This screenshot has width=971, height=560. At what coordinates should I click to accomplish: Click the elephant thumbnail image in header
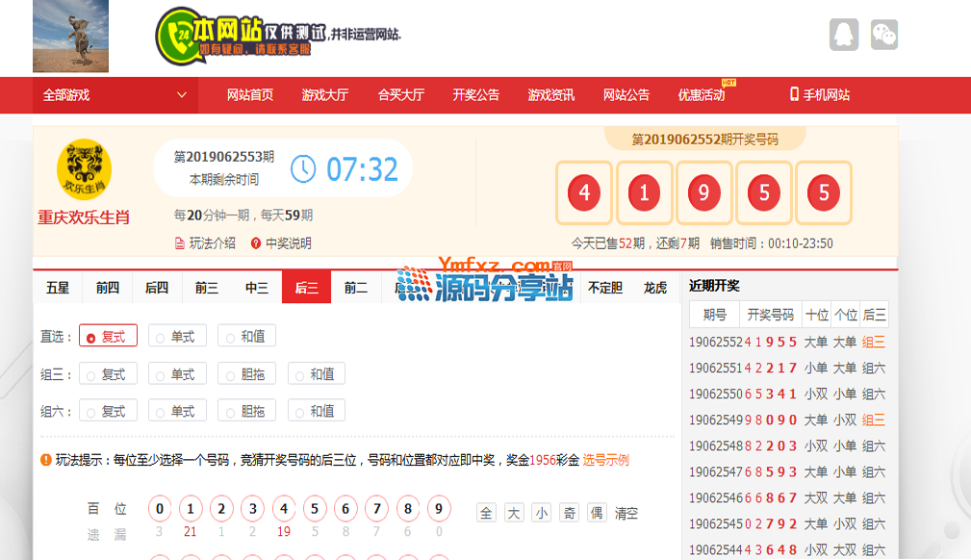click(70, 36)
